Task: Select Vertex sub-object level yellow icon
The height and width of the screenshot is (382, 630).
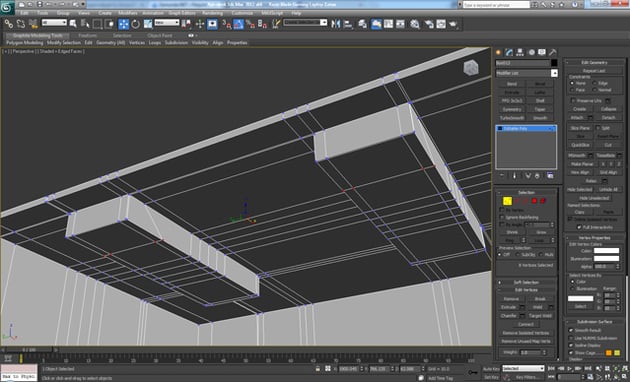Action: coord(507,201)
